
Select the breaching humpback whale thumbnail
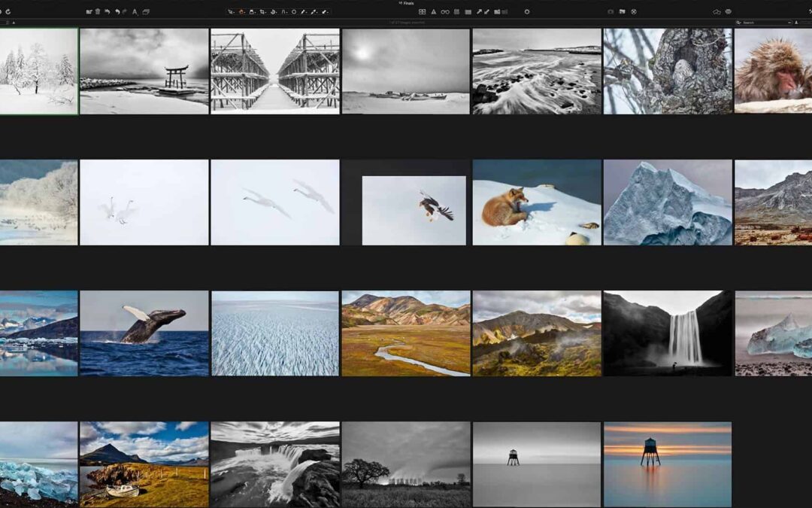144,333
